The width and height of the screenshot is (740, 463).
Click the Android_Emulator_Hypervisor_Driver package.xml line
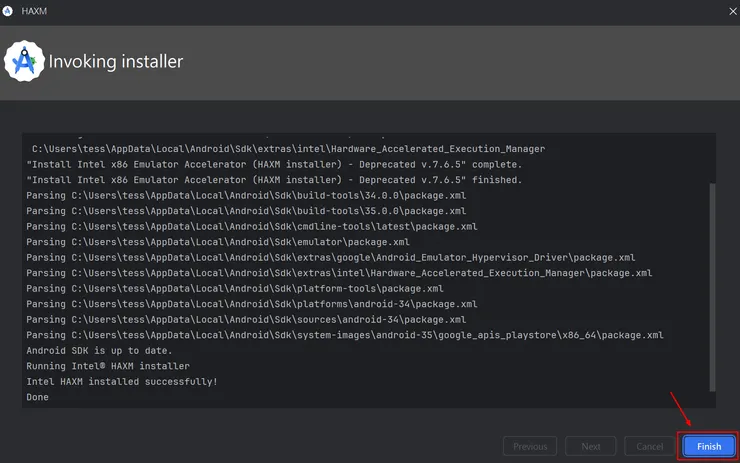point(330,258)
